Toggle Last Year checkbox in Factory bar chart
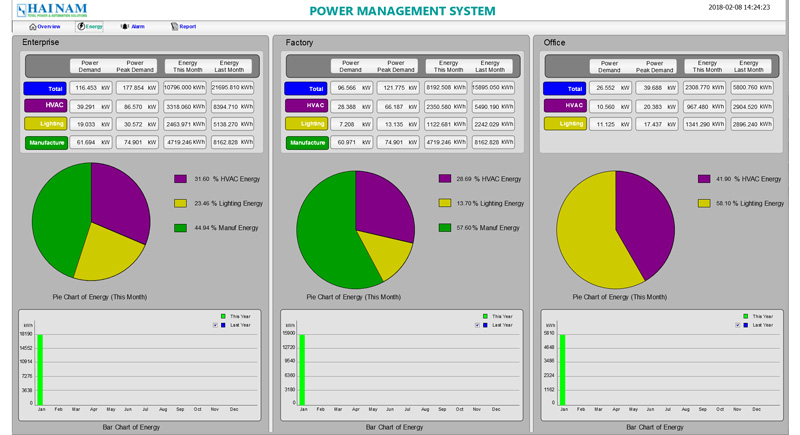The width and height of the screenshot is (800, 435). click(x=477, y=325)
